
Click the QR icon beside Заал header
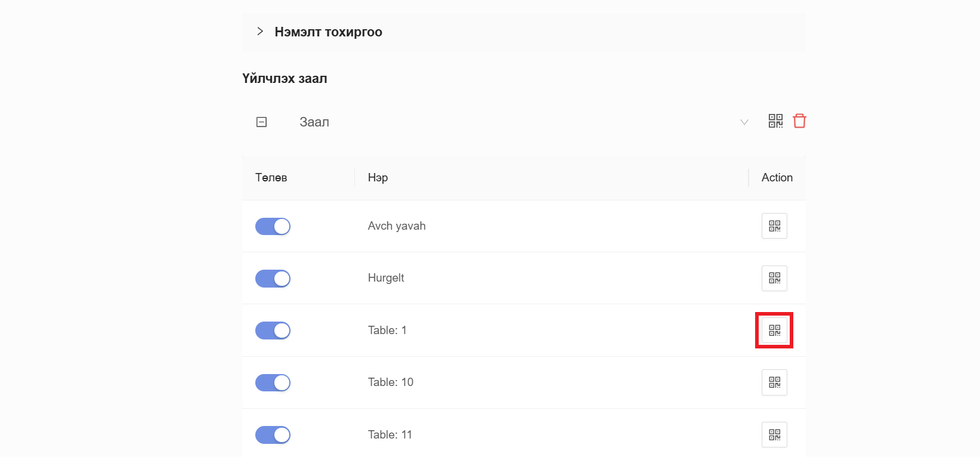(x=775, y=121)
